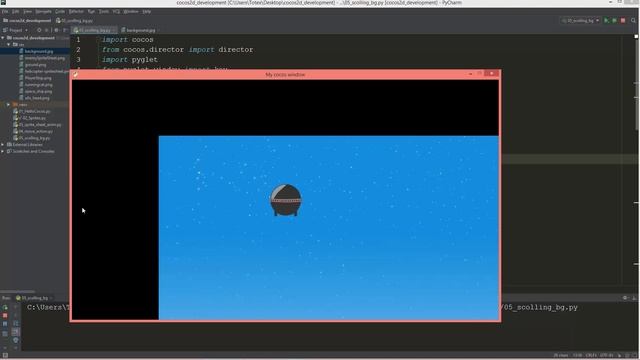
Task: Select 05_scolling_bg.py in project tree
Action: (34, 138)
